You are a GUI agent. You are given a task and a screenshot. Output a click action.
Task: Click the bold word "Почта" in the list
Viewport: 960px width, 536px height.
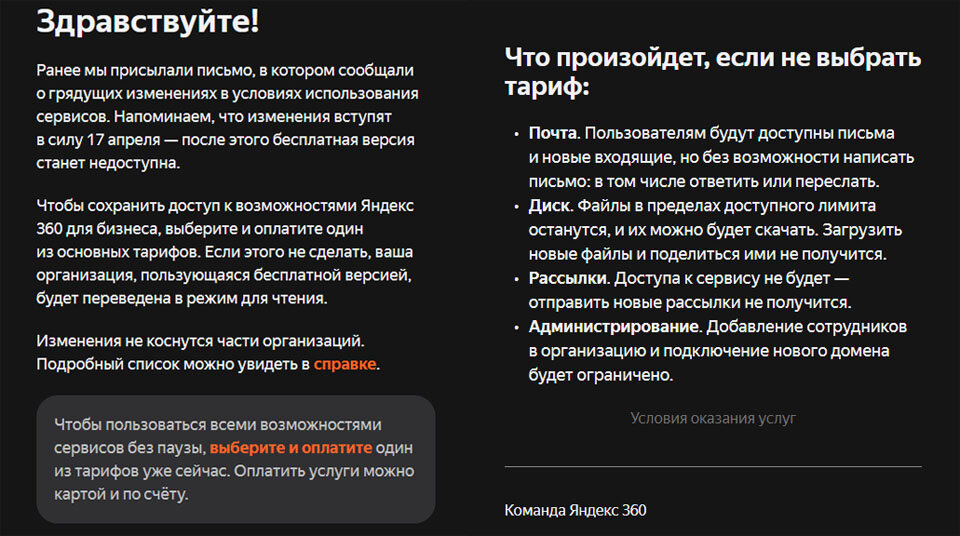[x=553, y=133]
